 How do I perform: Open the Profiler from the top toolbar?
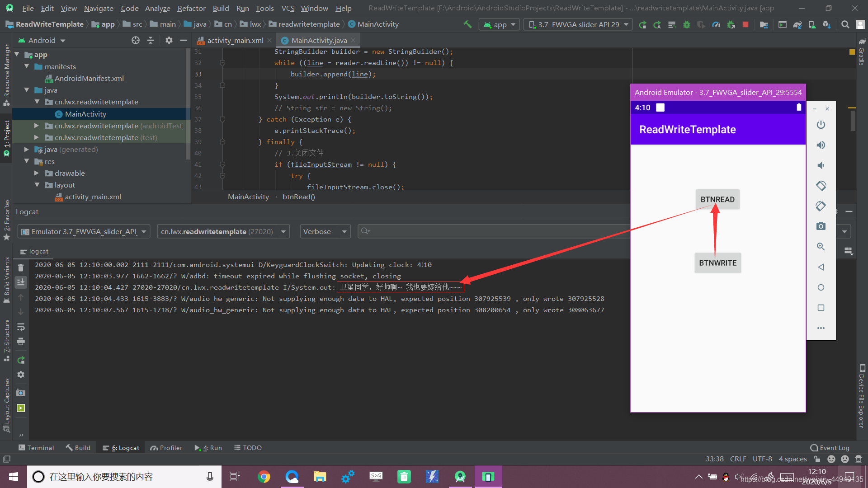(x=716, y=25)
